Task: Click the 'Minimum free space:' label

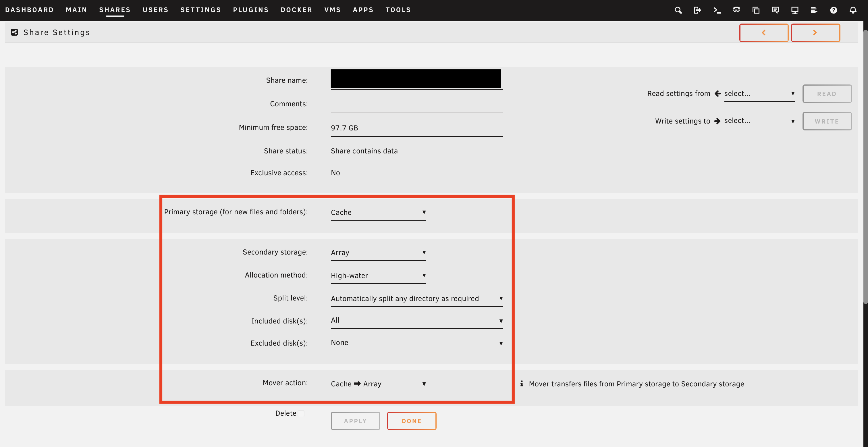Action: pyautogui.click(x=273, y=128)
